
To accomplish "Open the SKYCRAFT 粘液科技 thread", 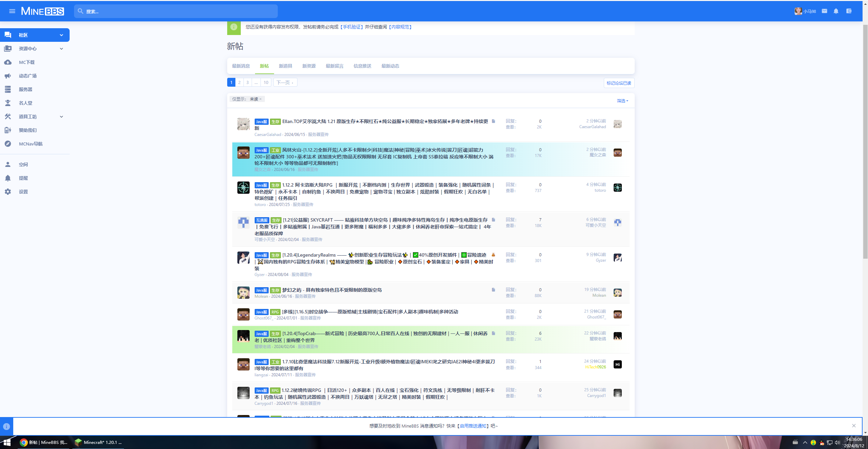I will coord(373,226).
